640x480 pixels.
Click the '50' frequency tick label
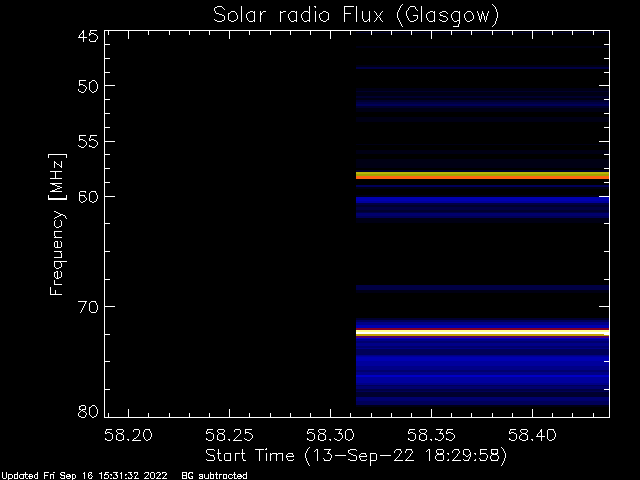point(88,87)
